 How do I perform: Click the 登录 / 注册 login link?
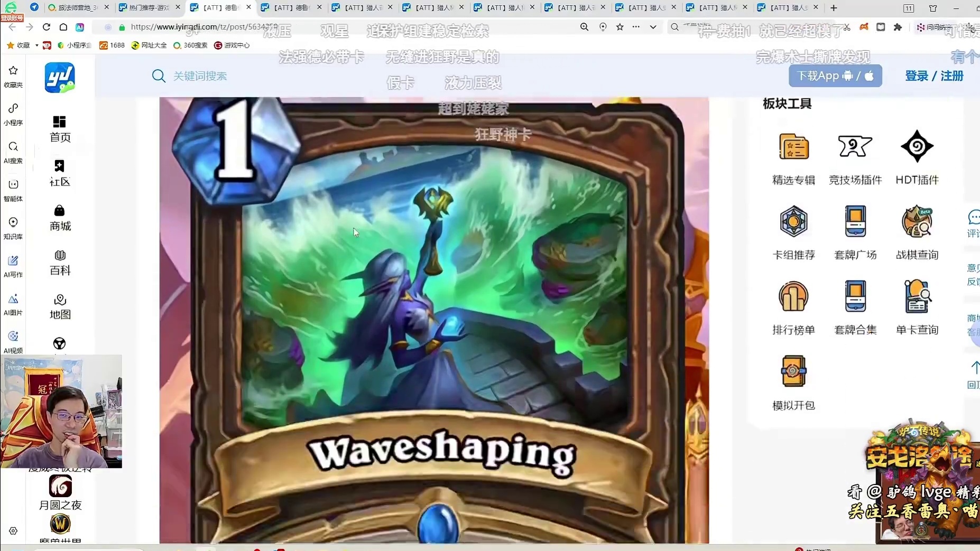[933, 76]
